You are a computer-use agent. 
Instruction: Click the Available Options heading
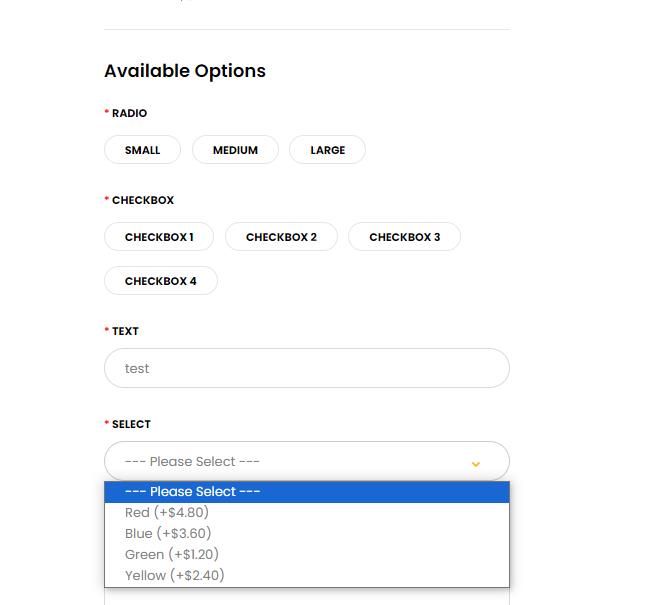pyautogui.click(x=185, y=71)
